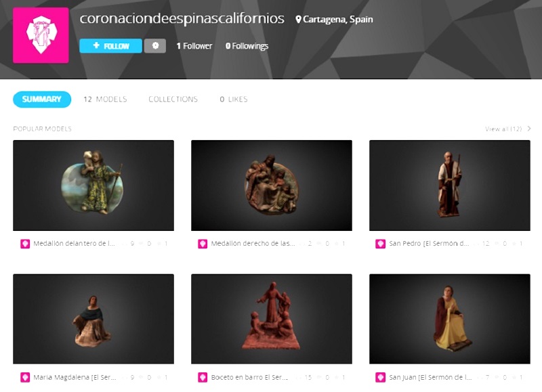
Task: Click the pink icon beside Medallón delantero title
Action: pyautogui.click(x=25, y=244)
